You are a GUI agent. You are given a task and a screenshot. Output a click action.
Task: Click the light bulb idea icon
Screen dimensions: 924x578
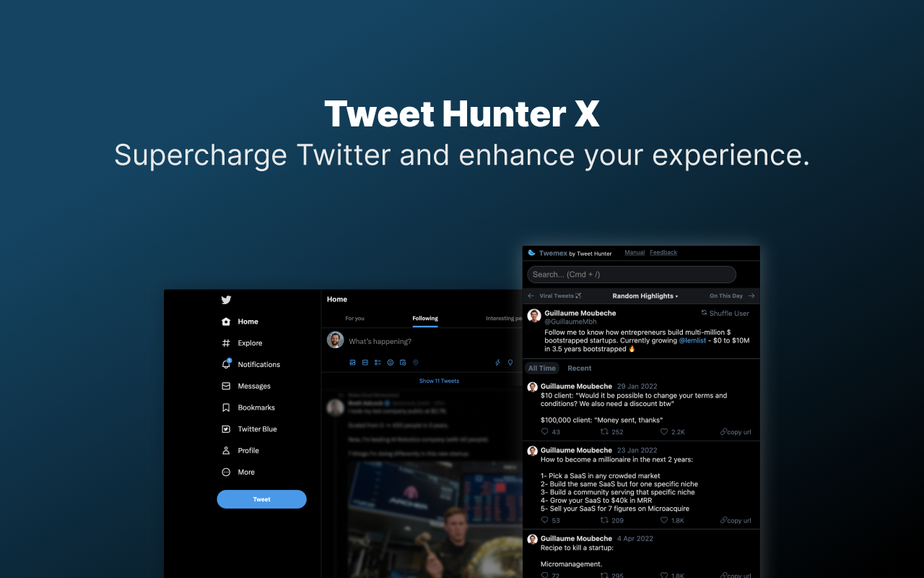[x=510, y=363]
